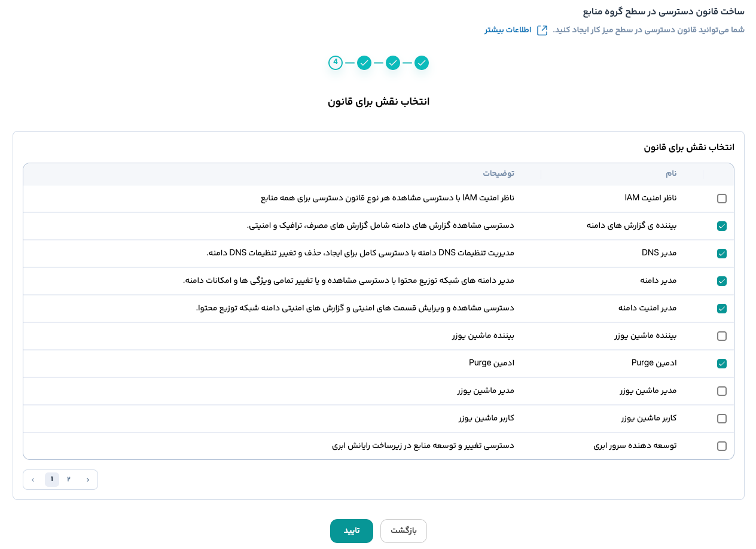Click the نام column header
This screenshot has height=549, width=756.
click(671, 174)
